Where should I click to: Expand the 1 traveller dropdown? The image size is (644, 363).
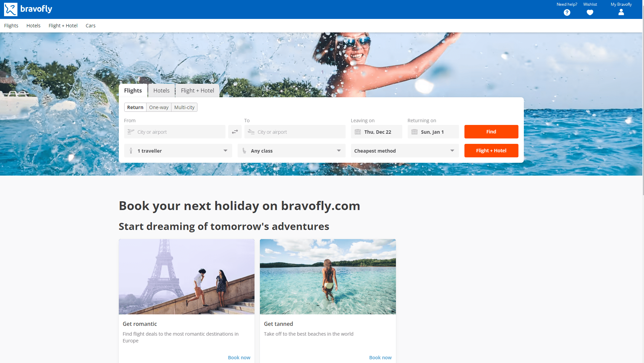coord(178,151)
